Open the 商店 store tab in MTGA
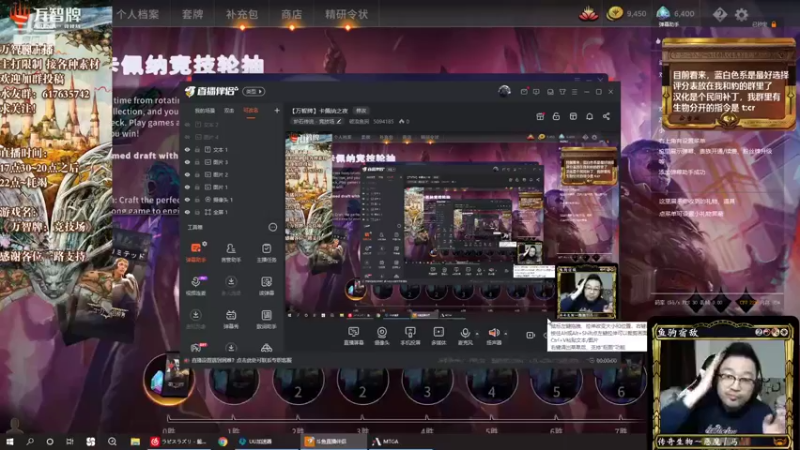Screen dimensions: 800x450 tap(292, 14)
